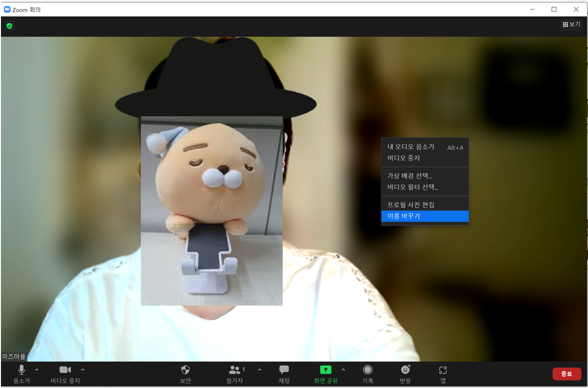Click green encryption shield info icon
Viewport: 588px width, 388px height.
[x=9, y=26]
